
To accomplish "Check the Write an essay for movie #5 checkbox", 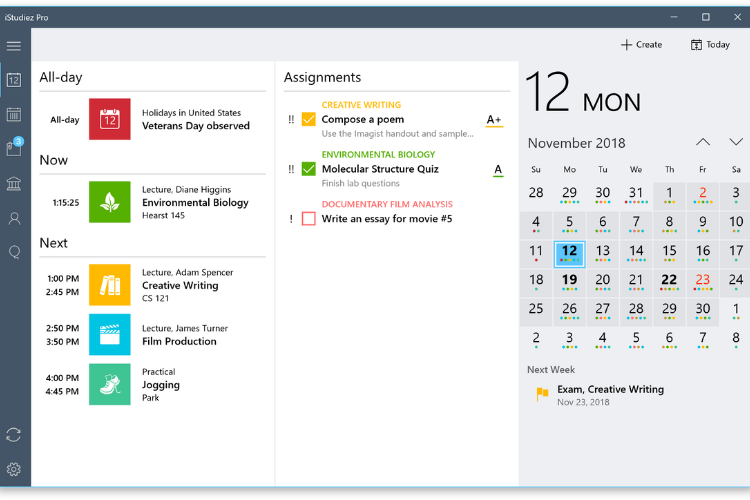I will [309, 219].
